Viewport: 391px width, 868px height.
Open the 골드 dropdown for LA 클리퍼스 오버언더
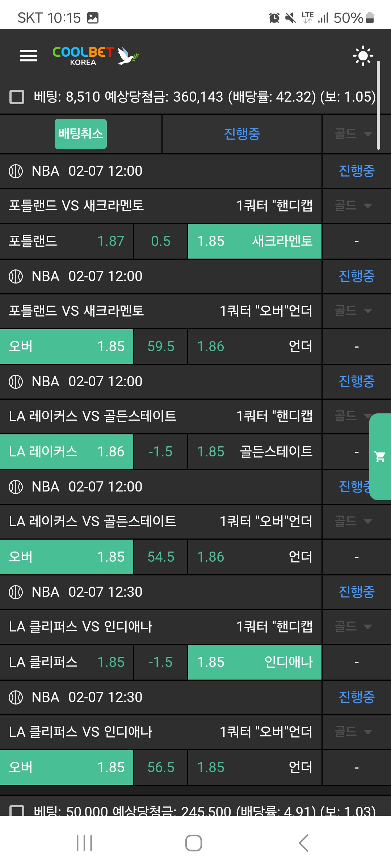coord(353,732)
